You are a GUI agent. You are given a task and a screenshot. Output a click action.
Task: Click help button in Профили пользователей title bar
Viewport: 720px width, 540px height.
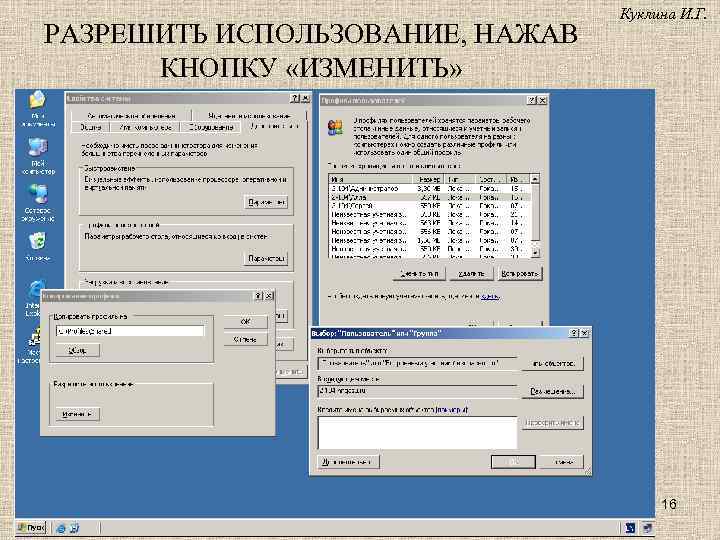532,100
